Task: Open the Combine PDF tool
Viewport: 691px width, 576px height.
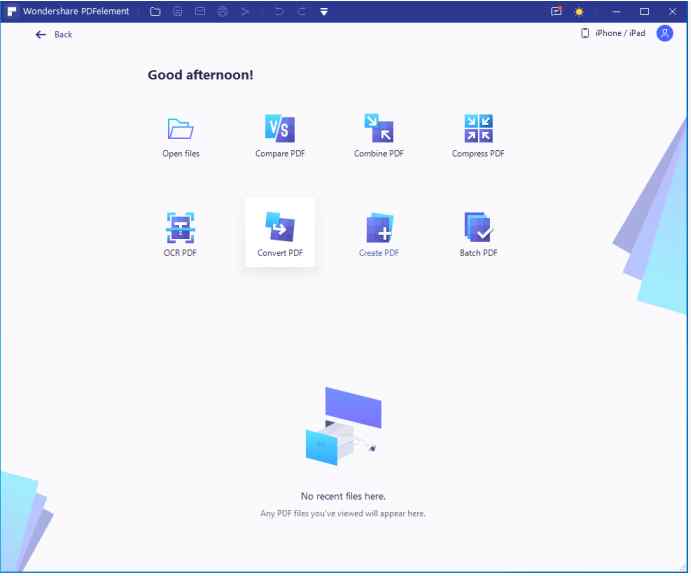Action: (x=378, y=129)
